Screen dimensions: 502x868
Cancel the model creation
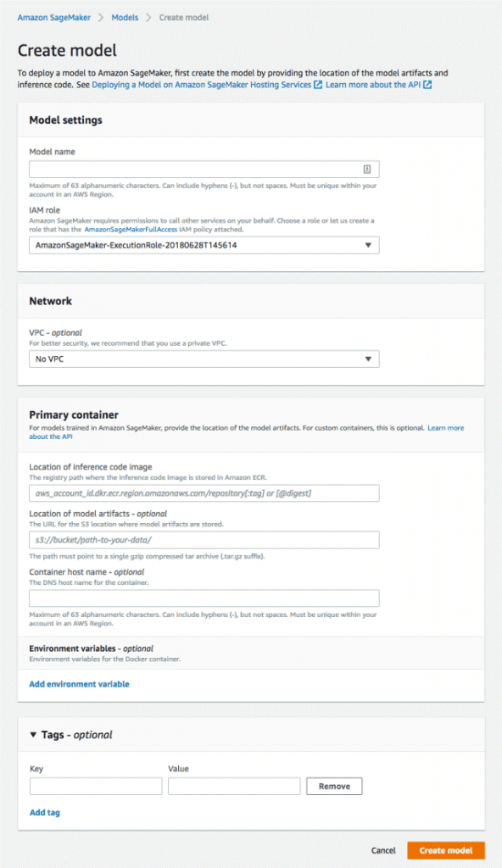click(x=383, y=850)
